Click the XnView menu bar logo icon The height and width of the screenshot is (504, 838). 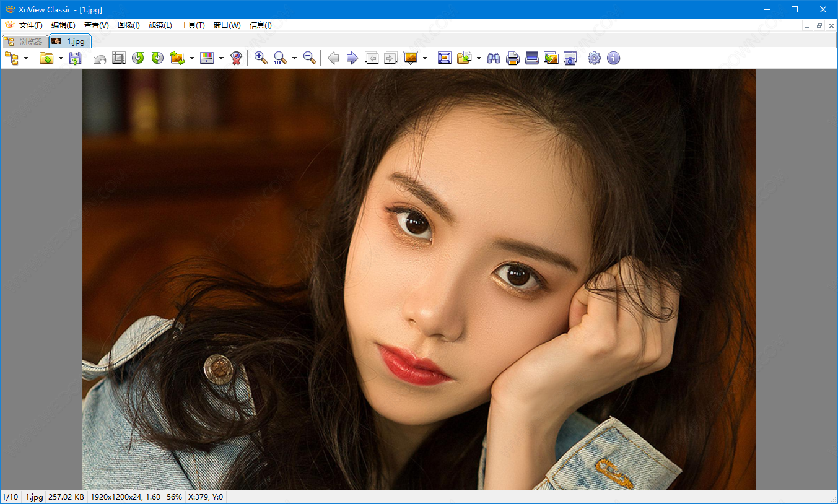click(x=9, y=25)
